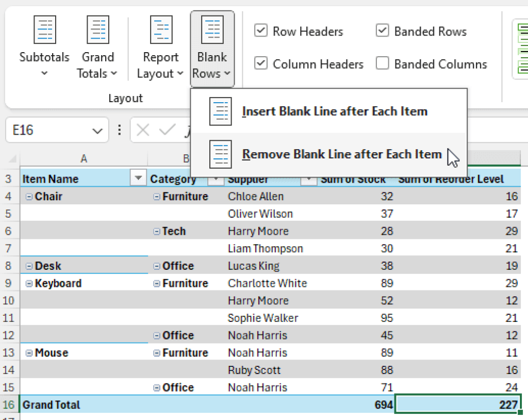Image resolution: width=528 pixels, height=420 pixels.
Task: Click the PivotTable style thumbnail at right
Action: [x=520, y=50]
